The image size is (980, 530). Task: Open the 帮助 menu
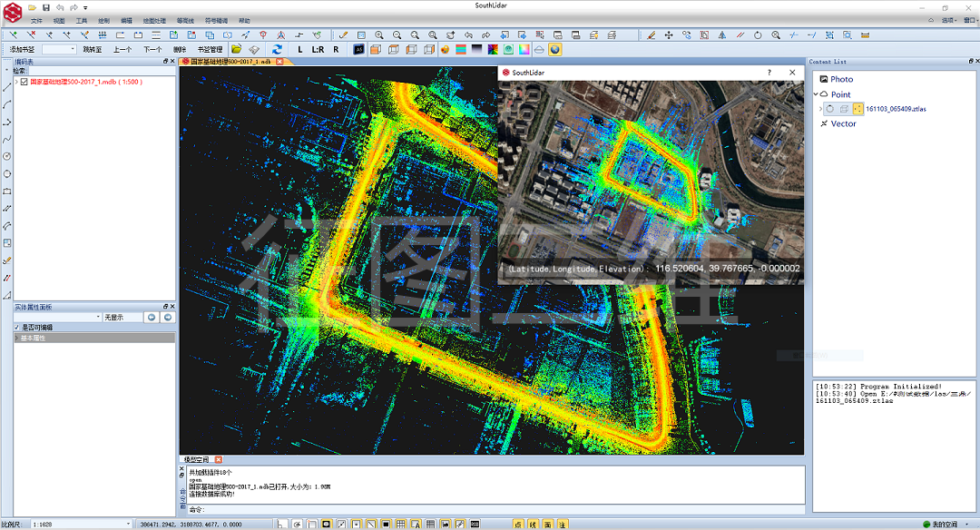244,21
